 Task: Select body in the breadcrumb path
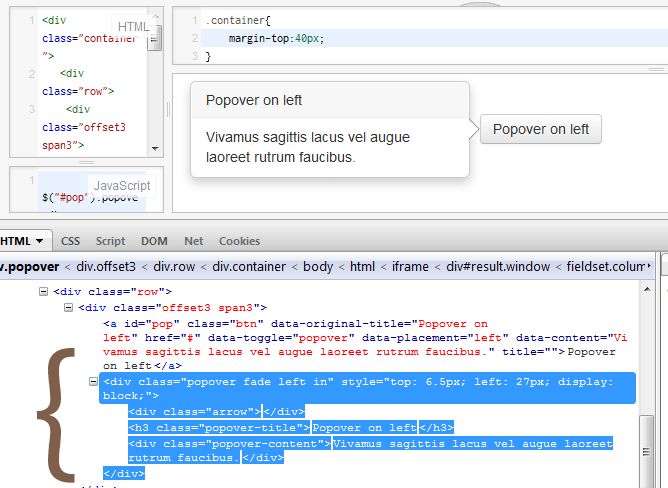(x=318, y=267)
